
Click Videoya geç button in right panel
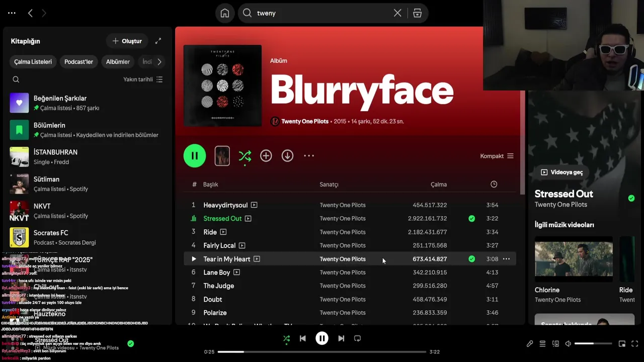tap(561, 172)
